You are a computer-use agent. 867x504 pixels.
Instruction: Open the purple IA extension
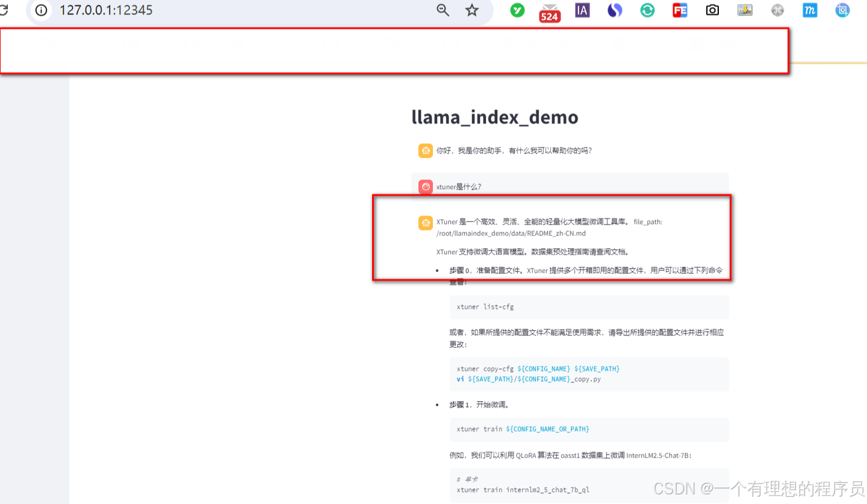(582, 10)
